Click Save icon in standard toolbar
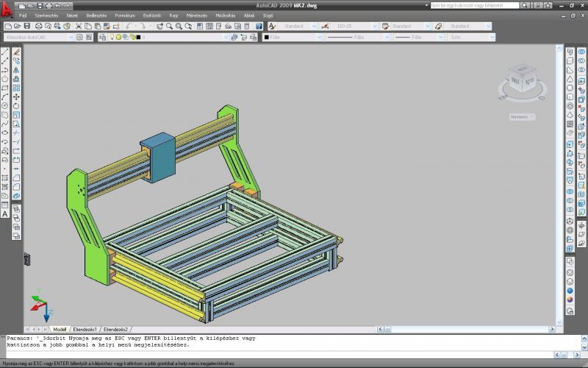 [27, 26]
